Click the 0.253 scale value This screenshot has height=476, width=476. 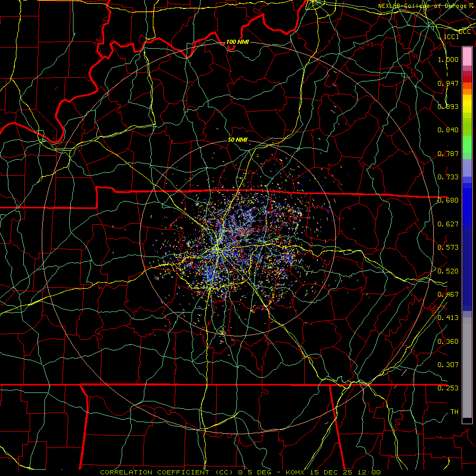448,388
